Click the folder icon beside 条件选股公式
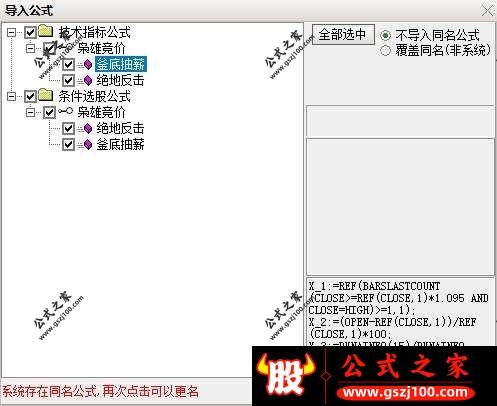 pyautogui.click(x=46, y=95)
